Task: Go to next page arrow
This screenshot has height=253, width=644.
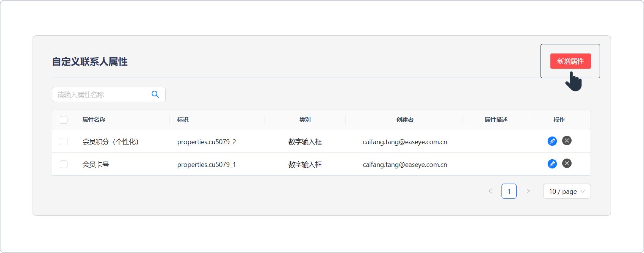Action: [x=528, y=191]
